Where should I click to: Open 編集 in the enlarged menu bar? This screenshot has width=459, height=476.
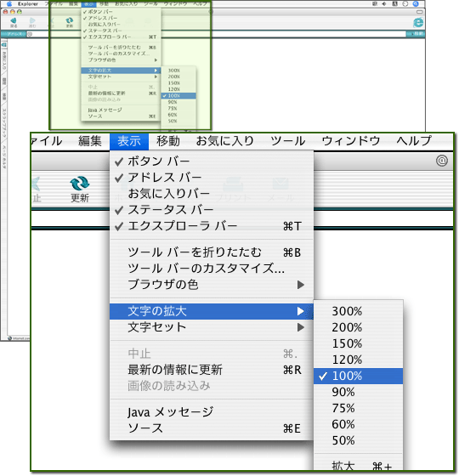(x=89, y=141)
